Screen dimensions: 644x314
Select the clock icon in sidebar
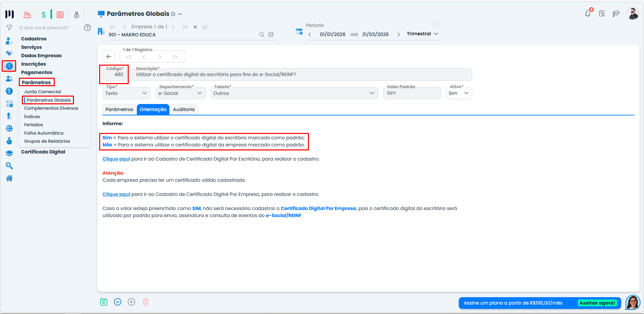[x=9, y=66]
